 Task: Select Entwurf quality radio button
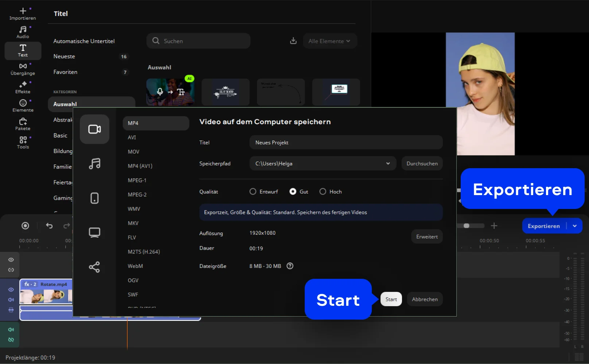pos(253,191)
